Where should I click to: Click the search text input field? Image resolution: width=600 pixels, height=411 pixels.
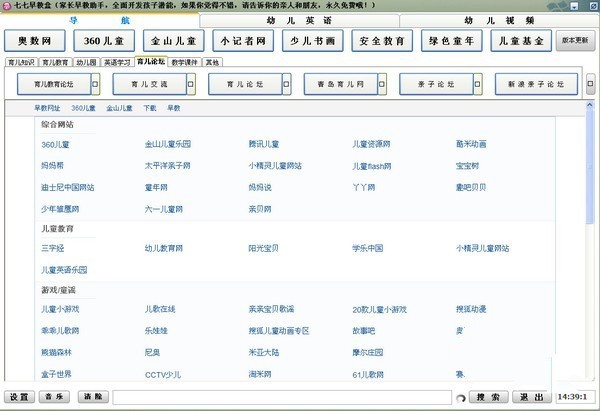pyautogui.click(x=282, y=397)
